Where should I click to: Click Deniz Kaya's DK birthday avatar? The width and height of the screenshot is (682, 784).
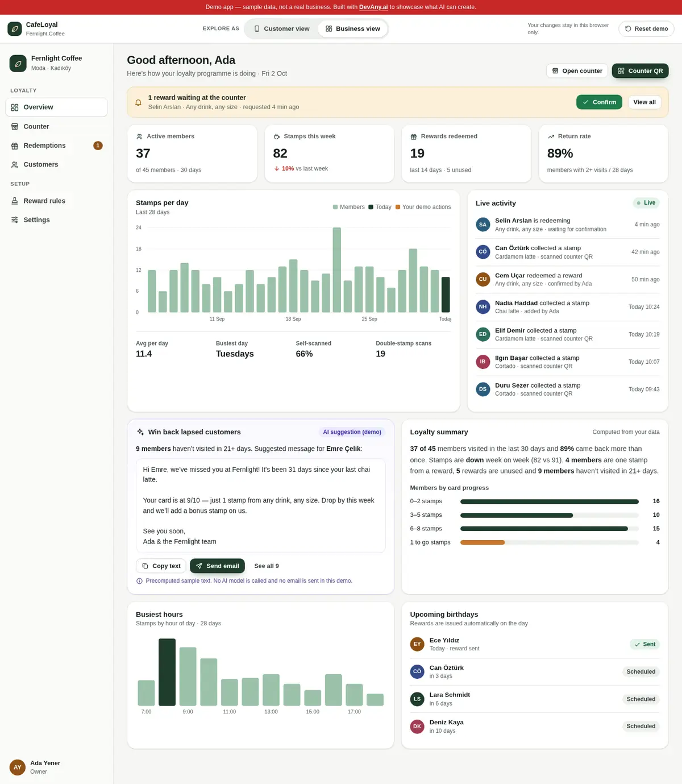[417, 726]
